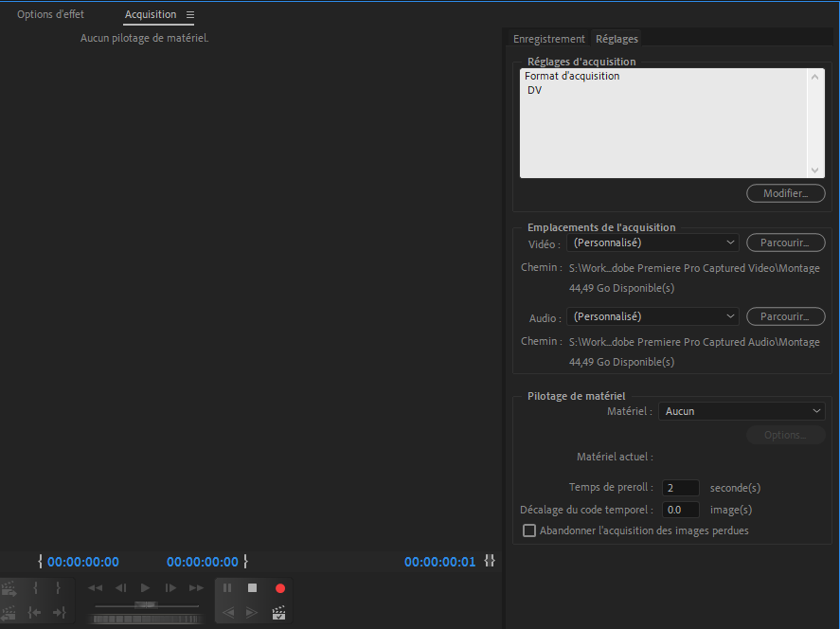Expand the Matériel dropdown set to Aucun
The width and height of the screenshot is (840, 629).
[x=742, y=411]
